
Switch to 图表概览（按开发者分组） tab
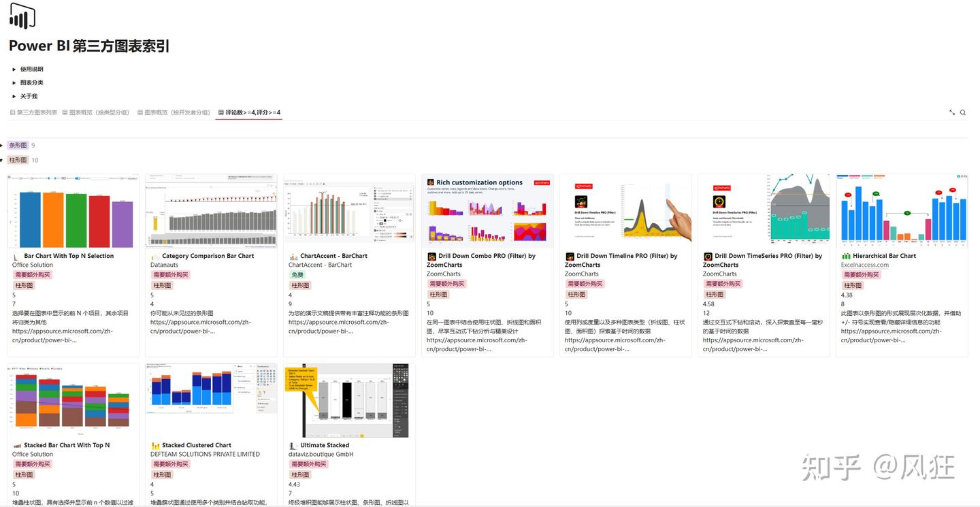tap(174, 112)
